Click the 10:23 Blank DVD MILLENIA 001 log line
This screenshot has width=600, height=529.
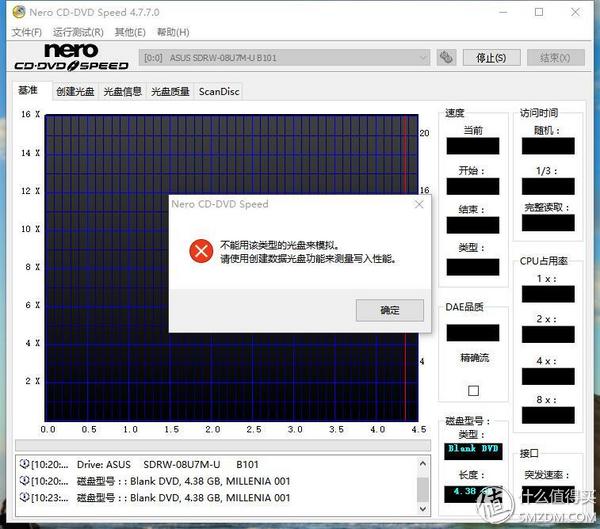(x=183, y=498)
